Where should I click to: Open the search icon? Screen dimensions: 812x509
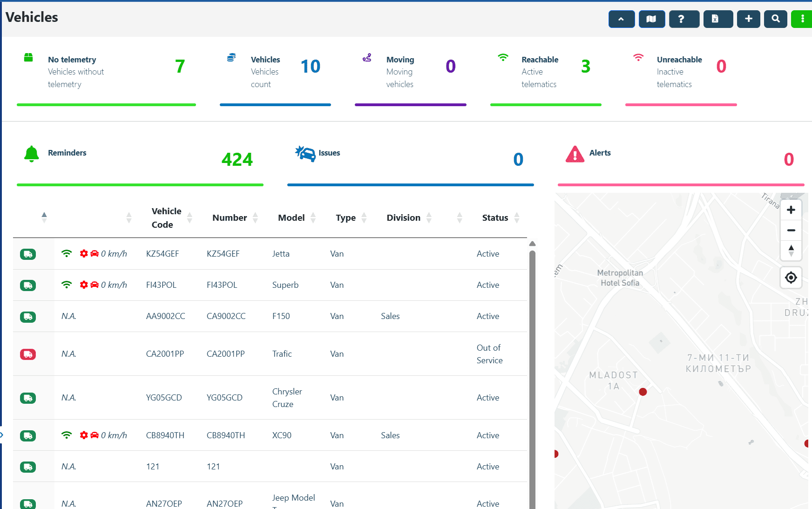click(x=775, y=19)
